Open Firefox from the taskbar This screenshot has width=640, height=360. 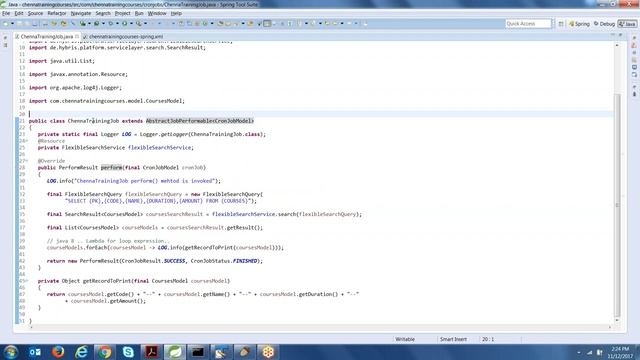[x=58, y=352]
